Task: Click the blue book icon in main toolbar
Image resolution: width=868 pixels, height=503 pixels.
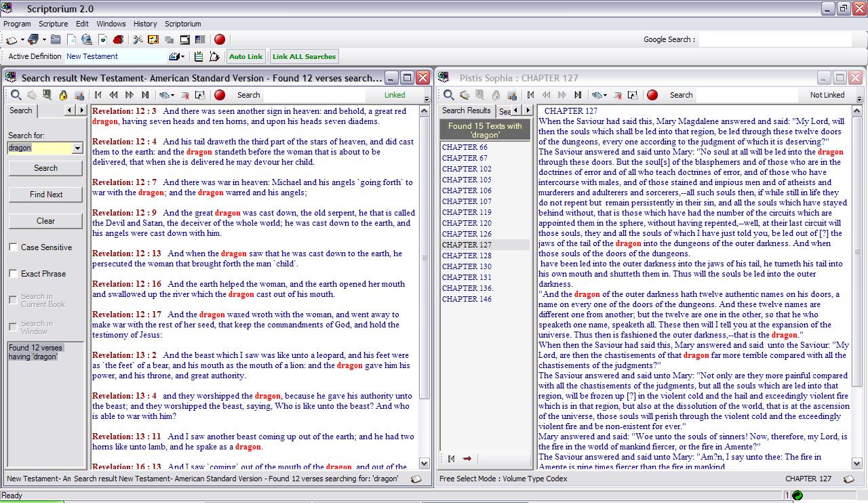Action: 33,39
